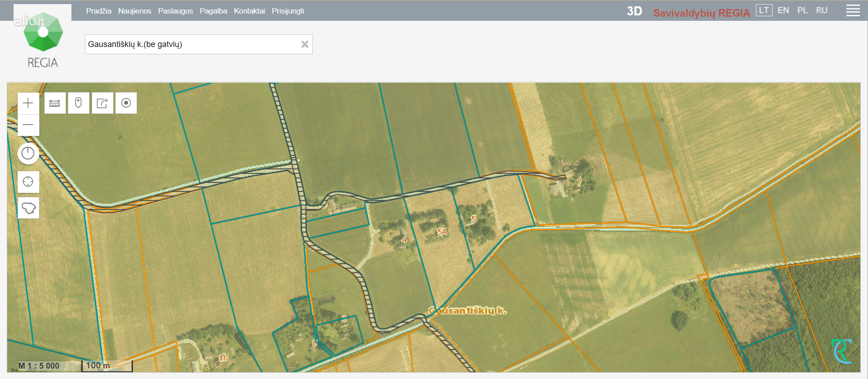
Task: Go to Paslaugos page
Action: 175,11
